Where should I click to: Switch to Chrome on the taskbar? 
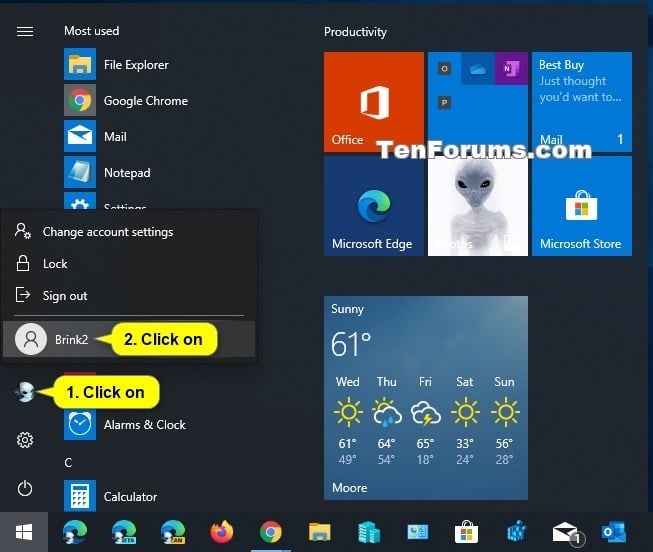pyautogui.click(x=271, y=532)
